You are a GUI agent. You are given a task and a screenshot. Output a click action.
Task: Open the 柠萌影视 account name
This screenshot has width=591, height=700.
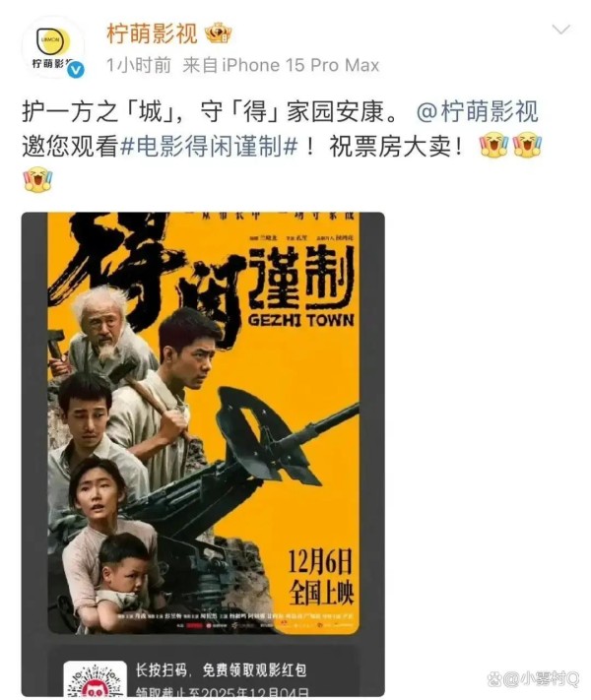pyautogui.click(x=152, y=33)
